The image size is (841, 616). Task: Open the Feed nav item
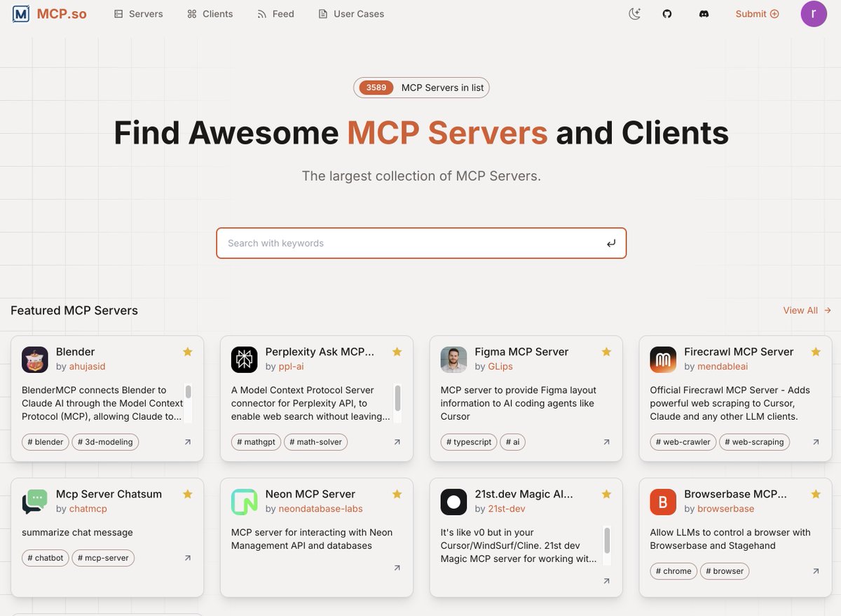(x=275, y=14)
